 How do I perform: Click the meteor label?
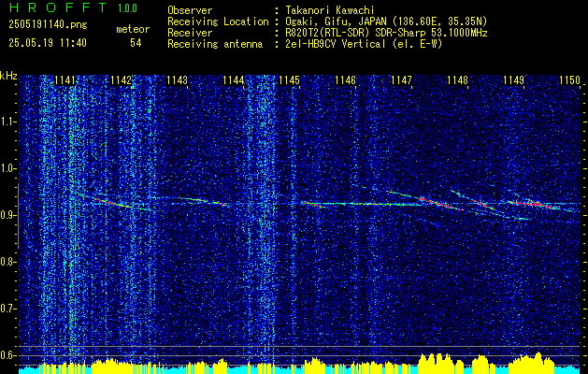pos(133,29)
